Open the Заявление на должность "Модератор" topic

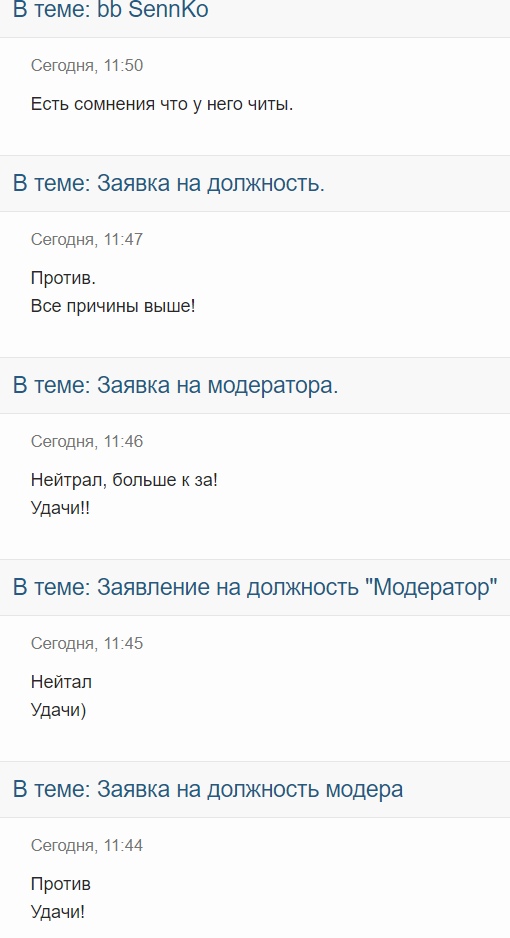click(297, 587)
